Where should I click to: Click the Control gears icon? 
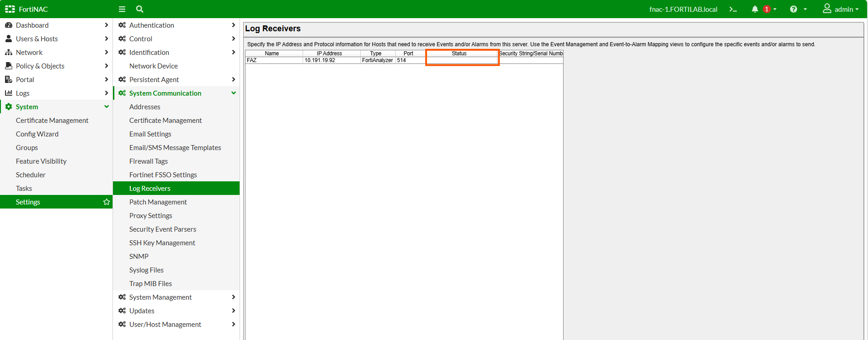[122, 39]
